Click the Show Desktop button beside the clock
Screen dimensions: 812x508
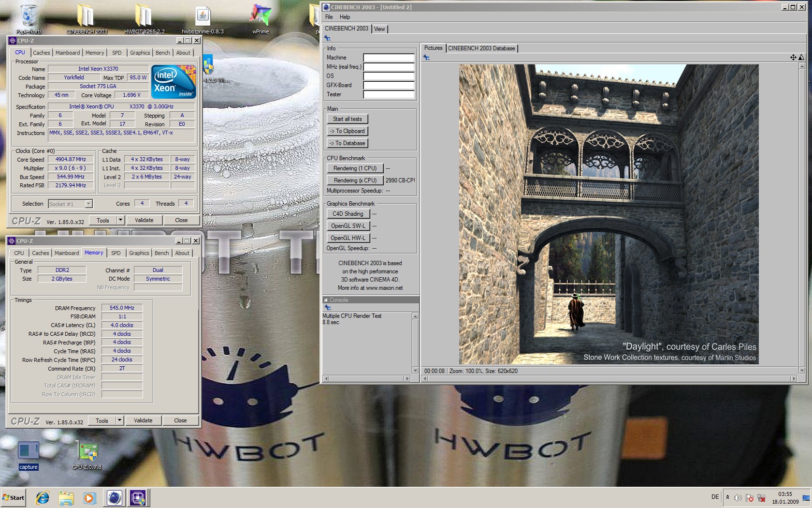point(806,498)
